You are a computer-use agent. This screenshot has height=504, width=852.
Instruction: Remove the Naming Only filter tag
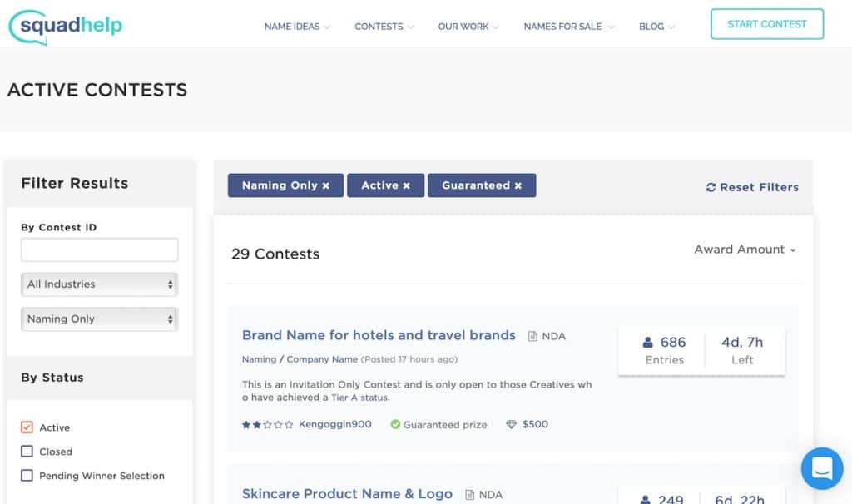(x=325, y=185)
